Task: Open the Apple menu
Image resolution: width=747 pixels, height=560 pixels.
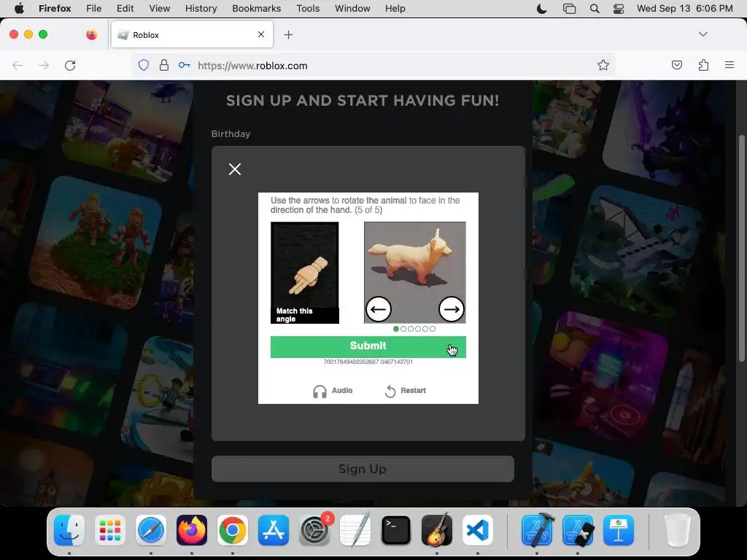Action: click(x=19, y=9)
